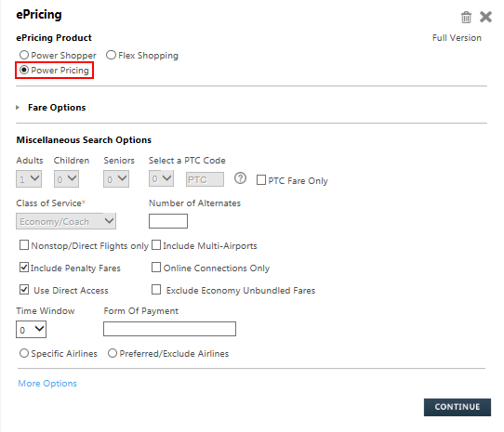Open the Children count dropdown
This screenshot has height=432, width=504.
pos(66,179)
